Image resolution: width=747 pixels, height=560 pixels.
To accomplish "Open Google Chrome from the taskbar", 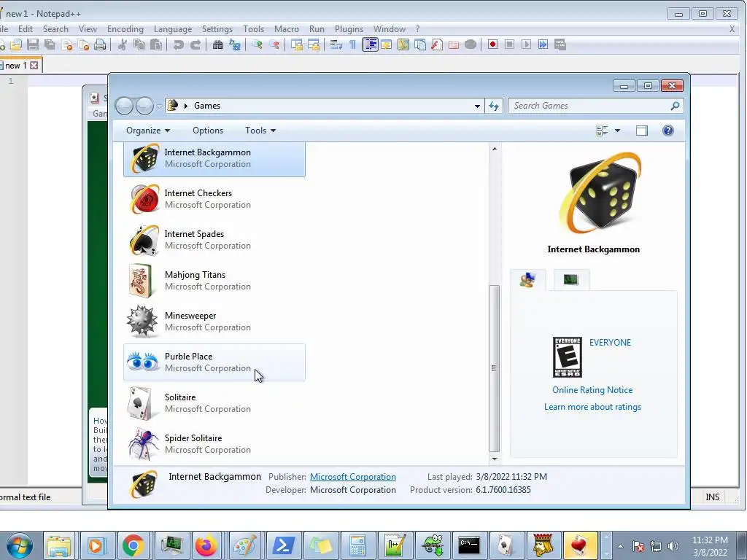I will [x=133, y=545].
